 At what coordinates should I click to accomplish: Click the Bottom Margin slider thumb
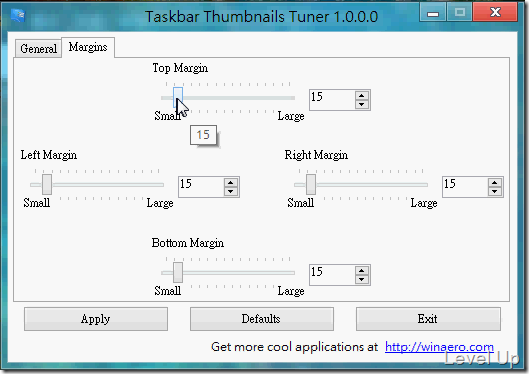pyautogui.click(x=178, y=272)
